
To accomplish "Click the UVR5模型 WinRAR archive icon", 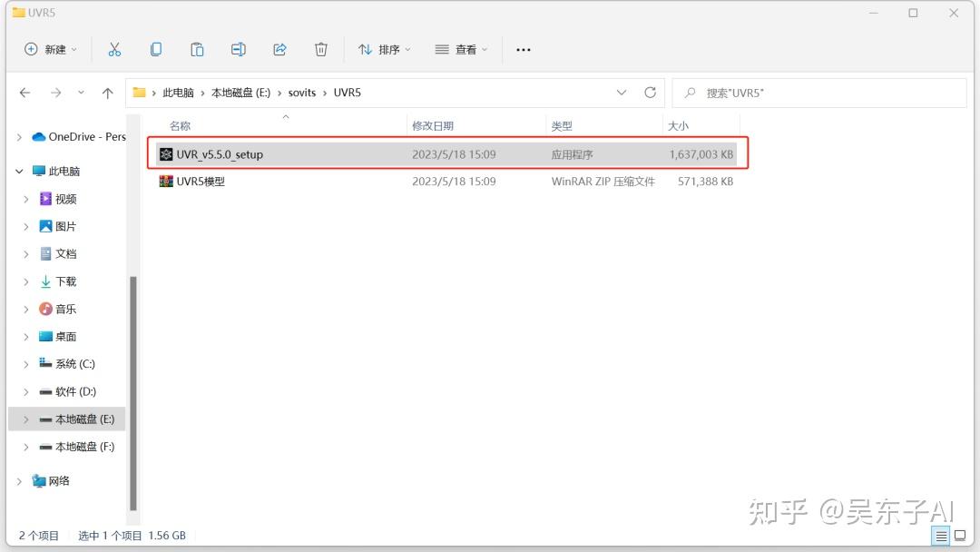I will (x=166, y=182).
